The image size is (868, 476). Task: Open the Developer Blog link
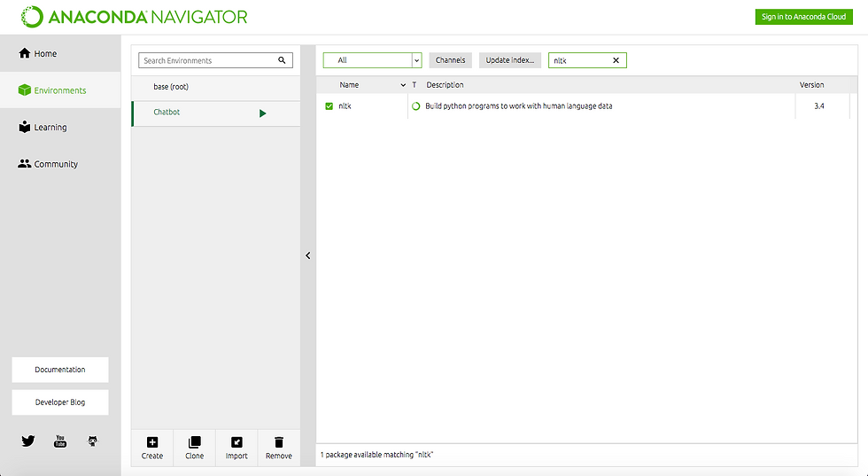click(x=60, y=402)
